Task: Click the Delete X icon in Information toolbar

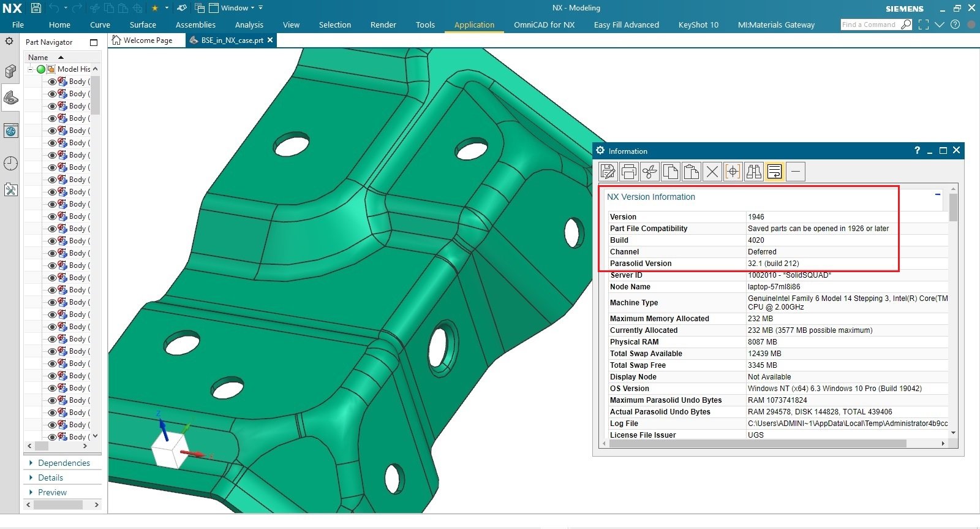Action: [712, 172]
